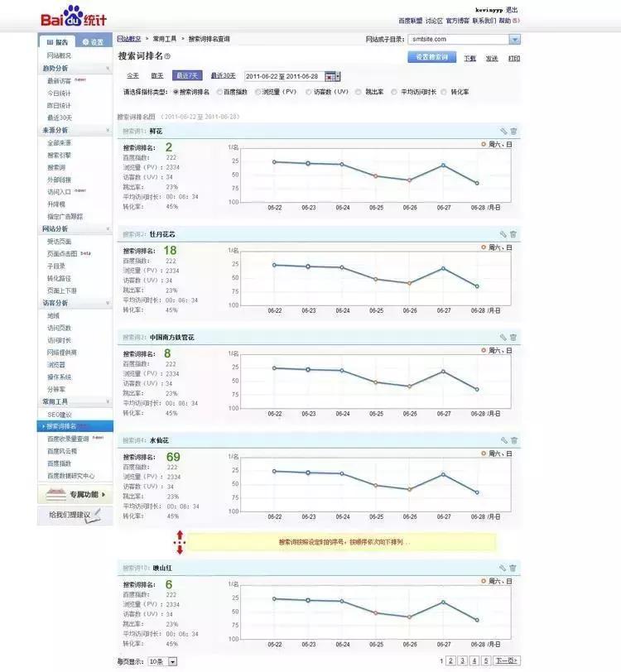Viewport: 621px width, 672px height.
Task: Click the help icon beside 搜索词排名 title
Action: pos(168,56)
